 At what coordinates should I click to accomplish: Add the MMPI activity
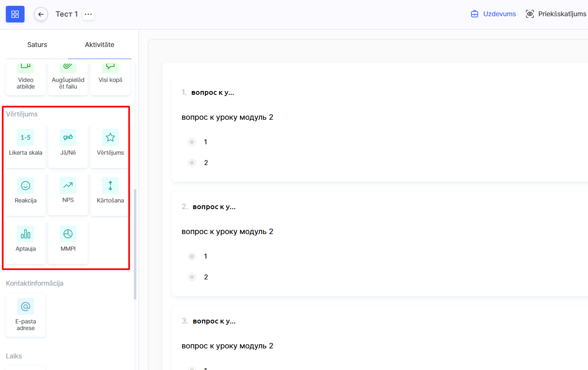click(68, 239)
